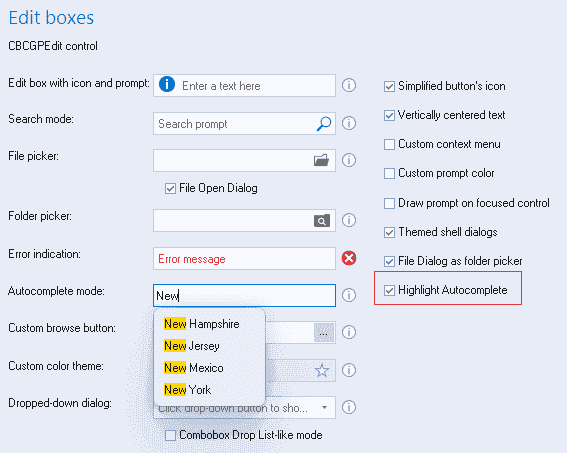Click the red error icon beside Error message
Image resolution: width=567 pixels, height=453 pixels.
point(349,258)
